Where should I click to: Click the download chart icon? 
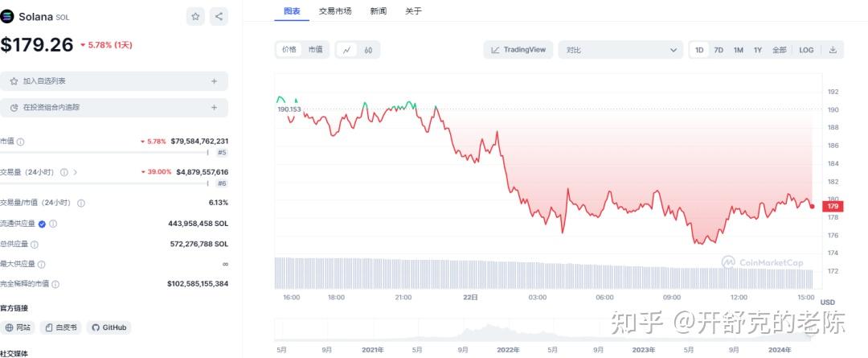click(833, 50)
